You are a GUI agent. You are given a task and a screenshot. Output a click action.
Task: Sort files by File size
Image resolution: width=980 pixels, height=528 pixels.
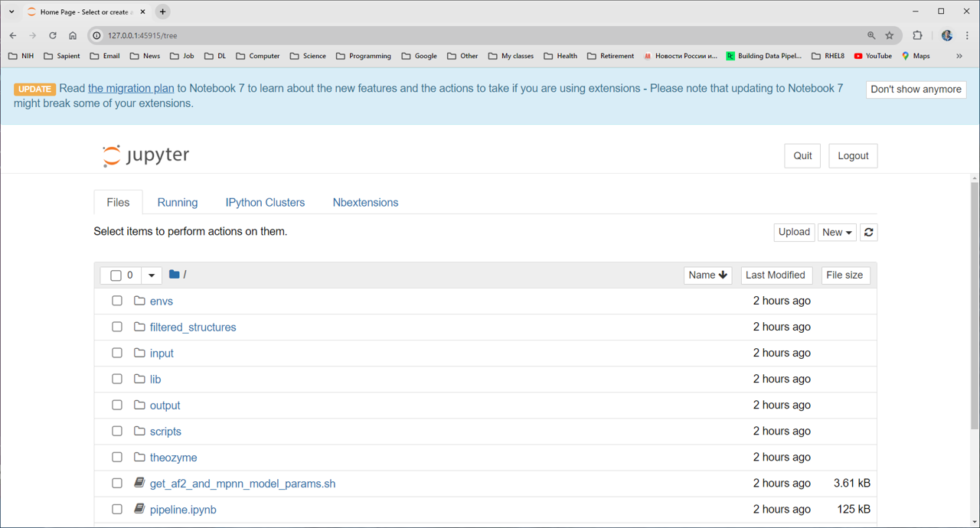844,275
